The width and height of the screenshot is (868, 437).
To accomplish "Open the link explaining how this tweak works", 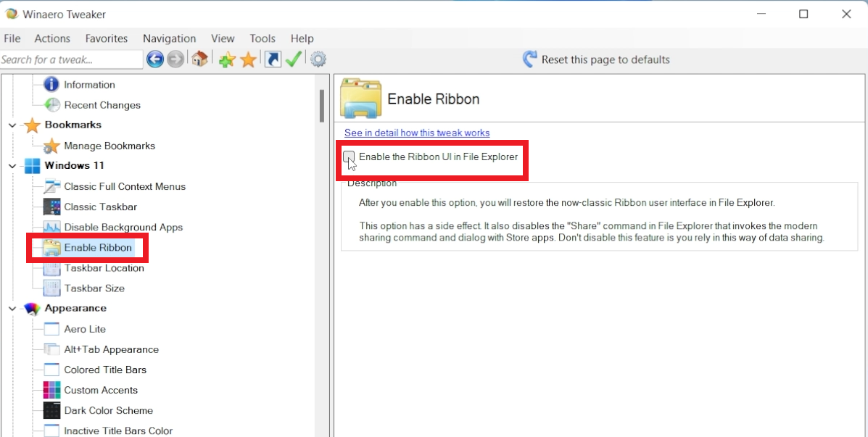I will (416, 133).
